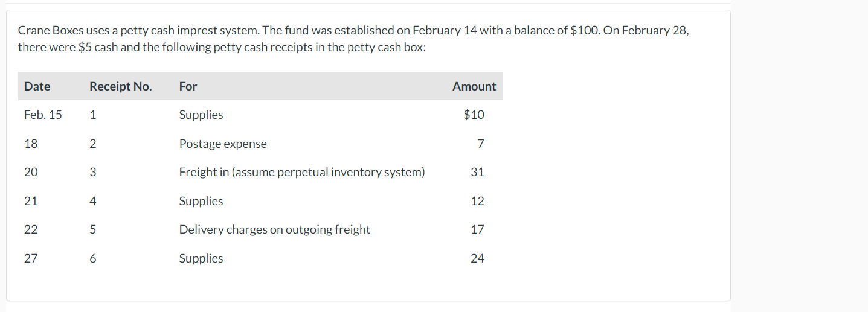Select the Supplies entry for receipt 1
868x312 pixels.
point(201,115)
